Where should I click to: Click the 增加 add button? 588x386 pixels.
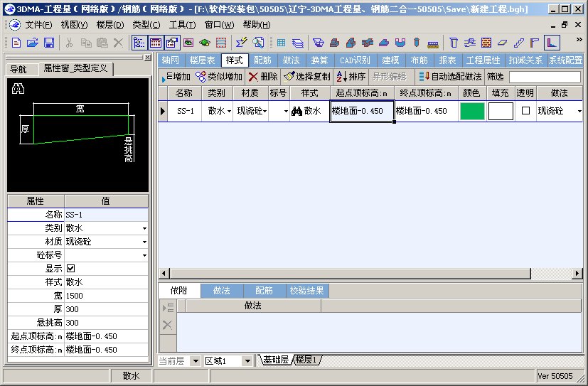[177, 76]
